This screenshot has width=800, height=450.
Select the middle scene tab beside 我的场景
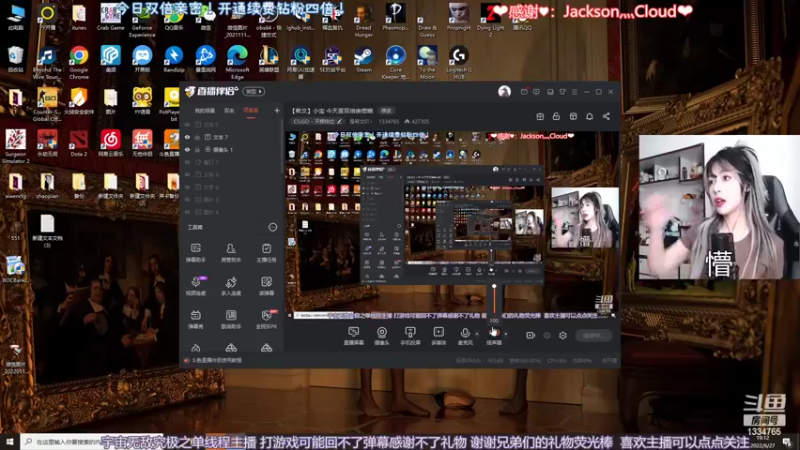229,111
